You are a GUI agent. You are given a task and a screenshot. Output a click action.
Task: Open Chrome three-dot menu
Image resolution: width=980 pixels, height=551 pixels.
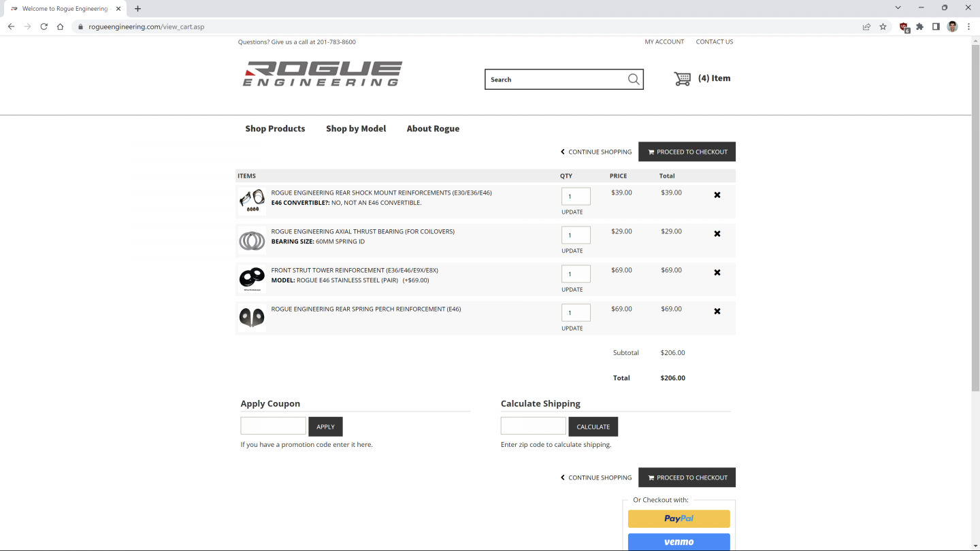[x=968, y=27]
